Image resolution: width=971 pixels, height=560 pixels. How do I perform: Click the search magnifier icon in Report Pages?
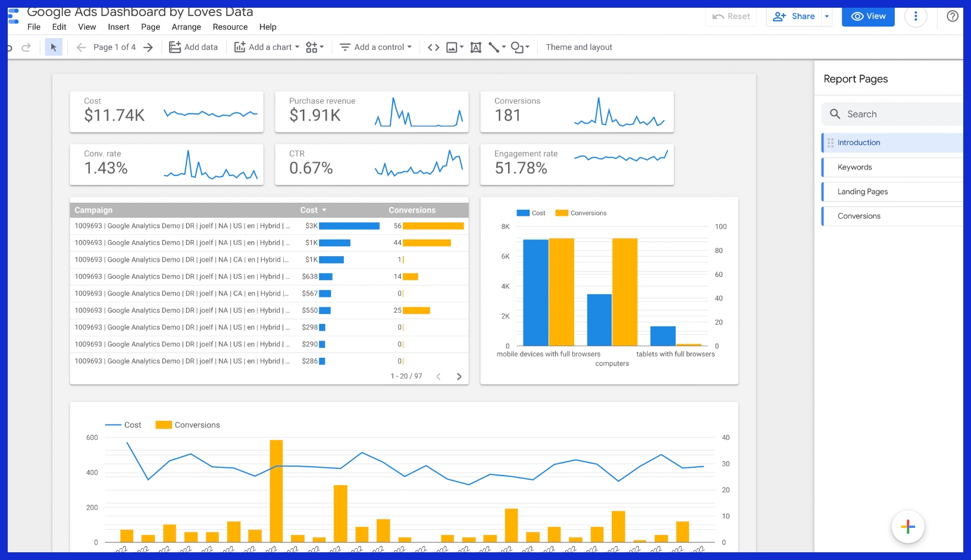click(x=835, y=114)
